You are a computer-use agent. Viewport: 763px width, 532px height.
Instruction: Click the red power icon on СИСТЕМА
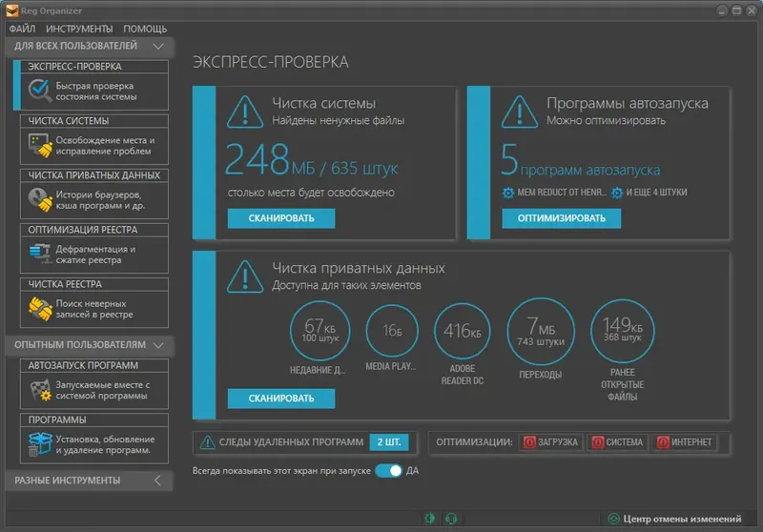(598, 442)
